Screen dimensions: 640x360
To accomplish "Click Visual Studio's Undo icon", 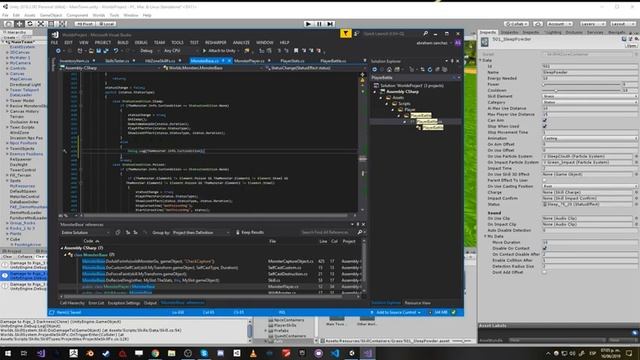I will click(116, 51).
